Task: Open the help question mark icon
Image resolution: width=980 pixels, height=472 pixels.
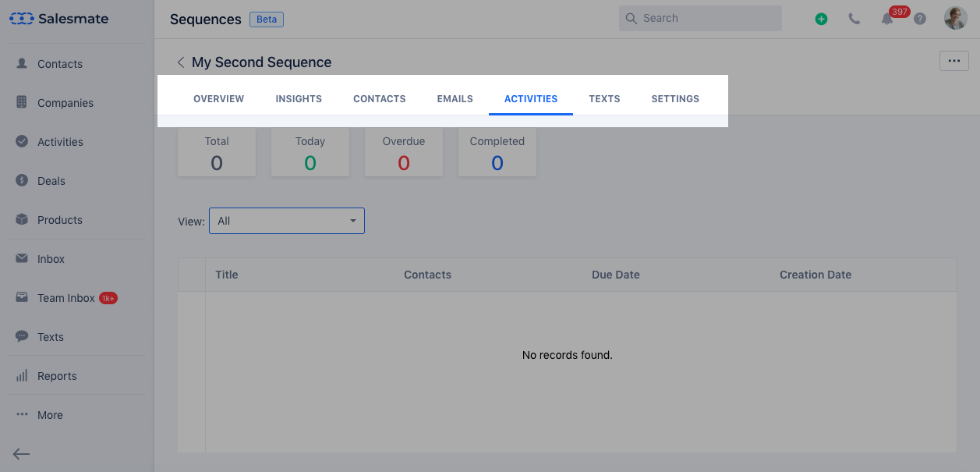Action: point(920,19)
